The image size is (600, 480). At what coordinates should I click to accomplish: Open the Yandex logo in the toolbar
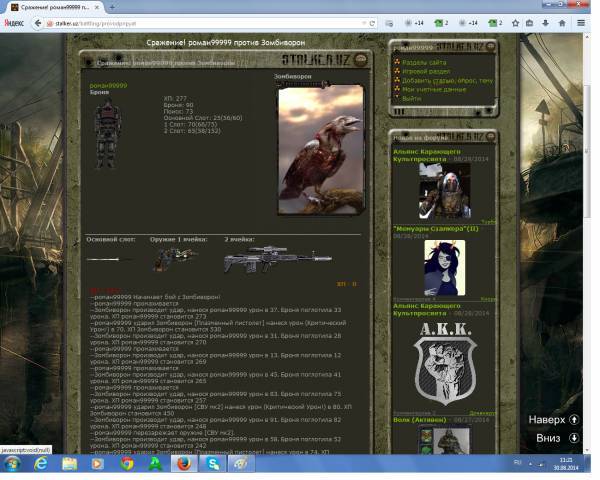coord(14,23)
